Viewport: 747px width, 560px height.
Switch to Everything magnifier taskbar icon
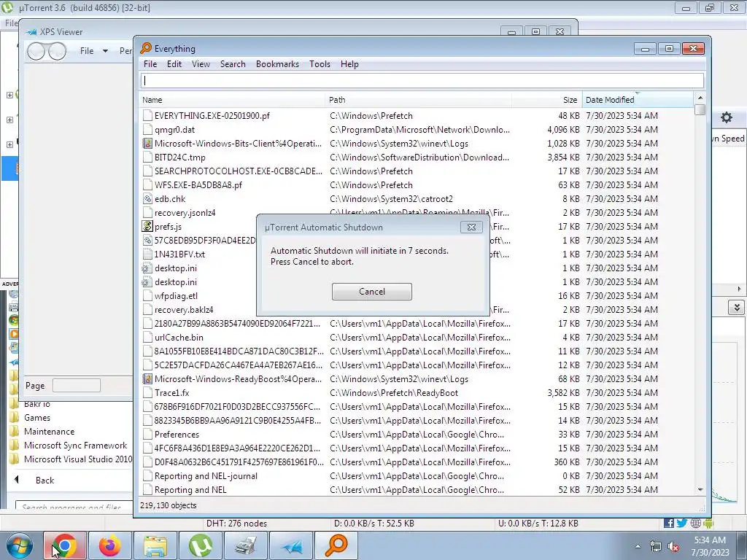(336, 545)
